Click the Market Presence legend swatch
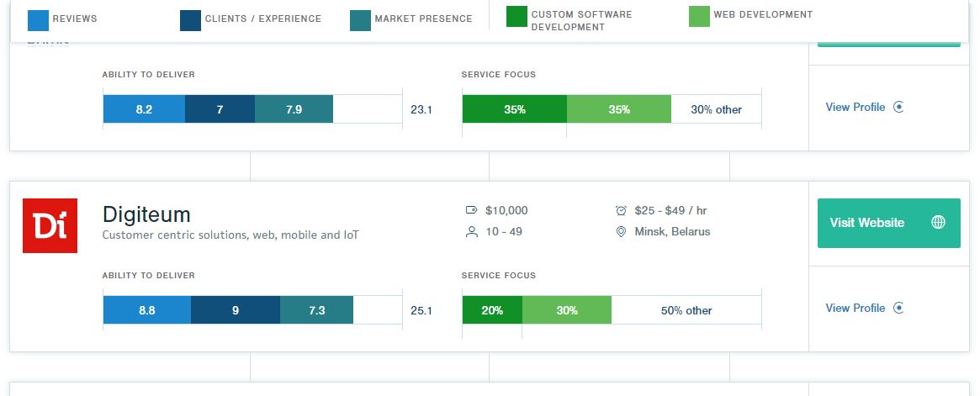The image size is (980, 396). click(x=359, y=19)
